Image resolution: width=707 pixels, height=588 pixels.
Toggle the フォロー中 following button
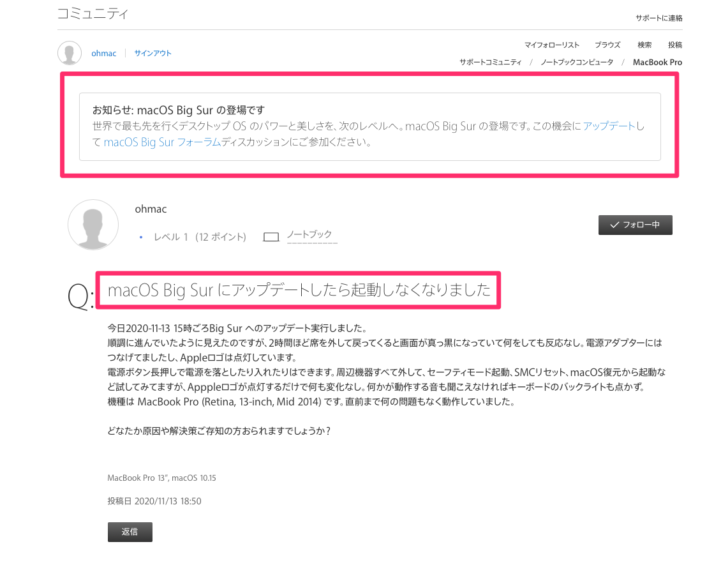click(636, 225)
